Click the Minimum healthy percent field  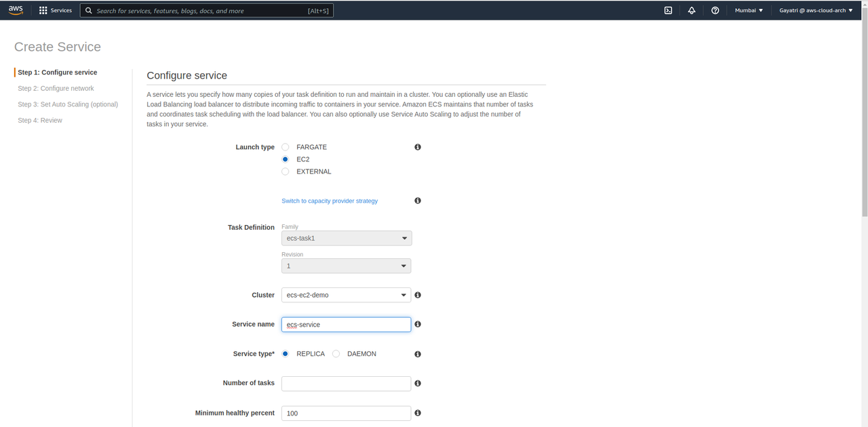347,413
